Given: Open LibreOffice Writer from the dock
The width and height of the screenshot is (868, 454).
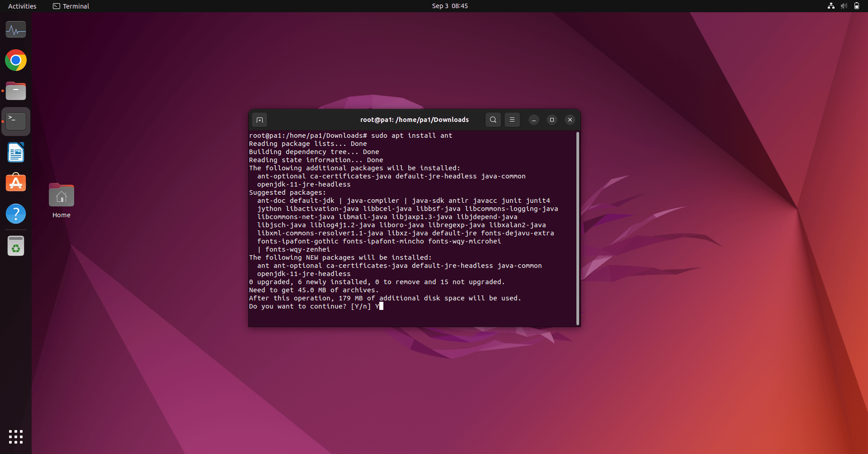Looking at the screenshot, I should click(15, 152).
